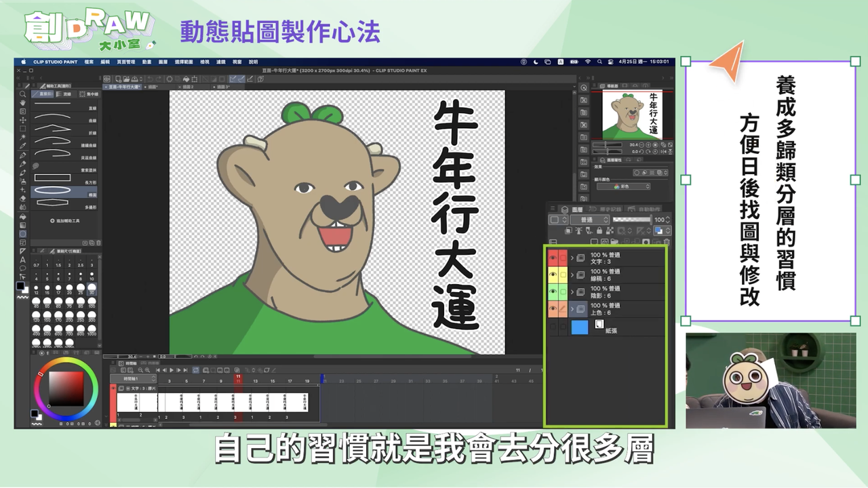
Task: Toggle visibility of the 線稿:6 layer
Action: (553, 274)
